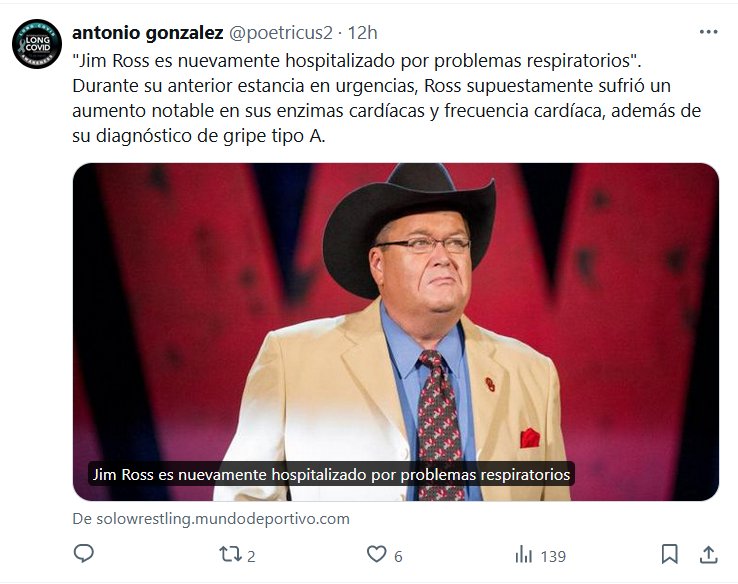Click the like count number 6
The width and height of the screenshot is (738, 584).
point(398,556)
